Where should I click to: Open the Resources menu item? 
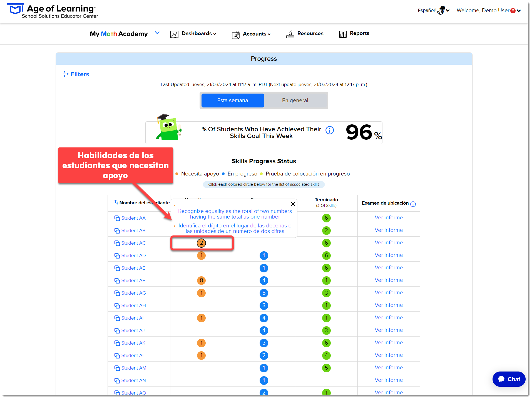310,34
